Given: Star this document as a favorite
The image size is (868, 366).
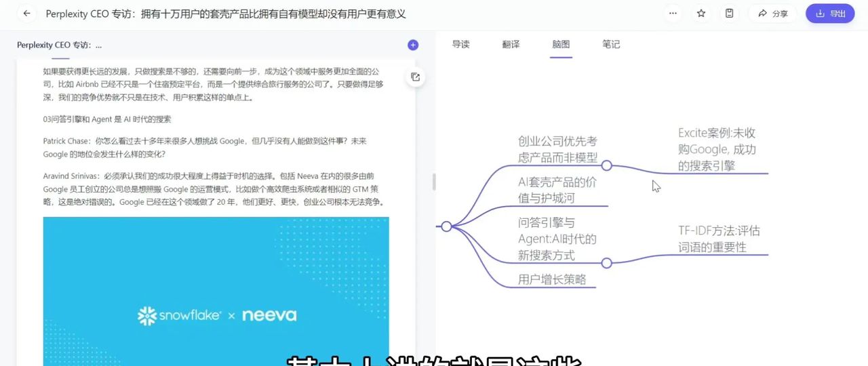Looking at the screenshot, I should tap(701, 14).
